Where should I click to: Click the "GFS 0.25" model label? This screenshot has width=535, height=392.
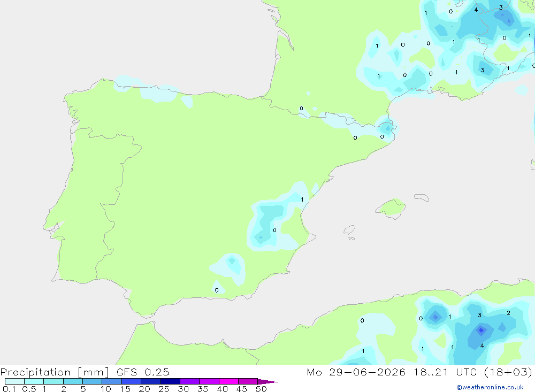[x=143, y=372]
